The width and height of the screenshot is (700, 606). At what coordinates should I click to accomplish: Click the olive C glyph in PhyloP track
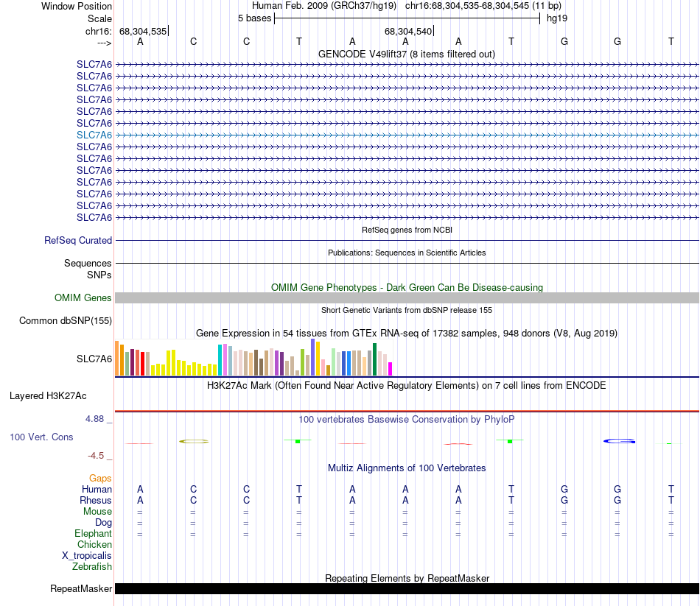[x=194, y=441]
